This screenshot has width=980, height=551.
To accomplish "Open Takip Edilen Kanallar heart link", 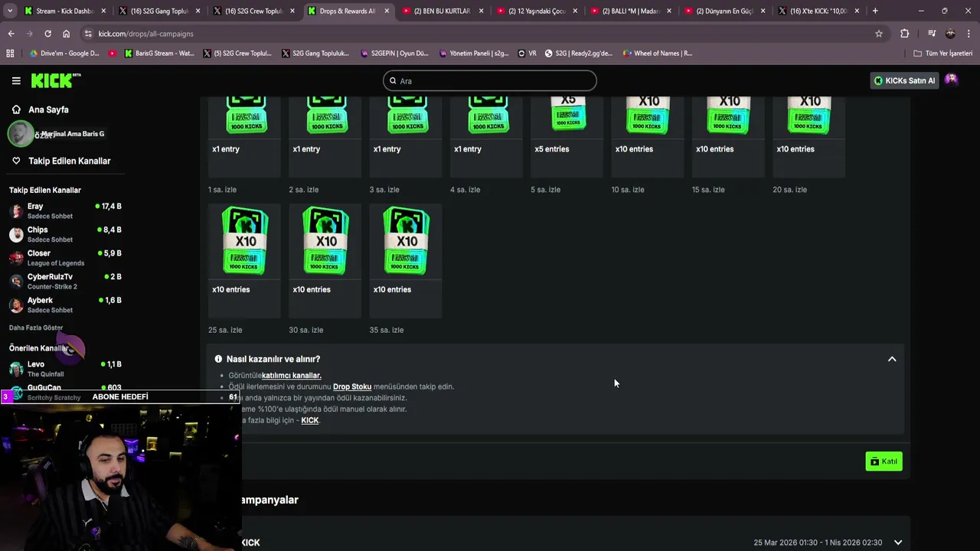I will point(61,161).
